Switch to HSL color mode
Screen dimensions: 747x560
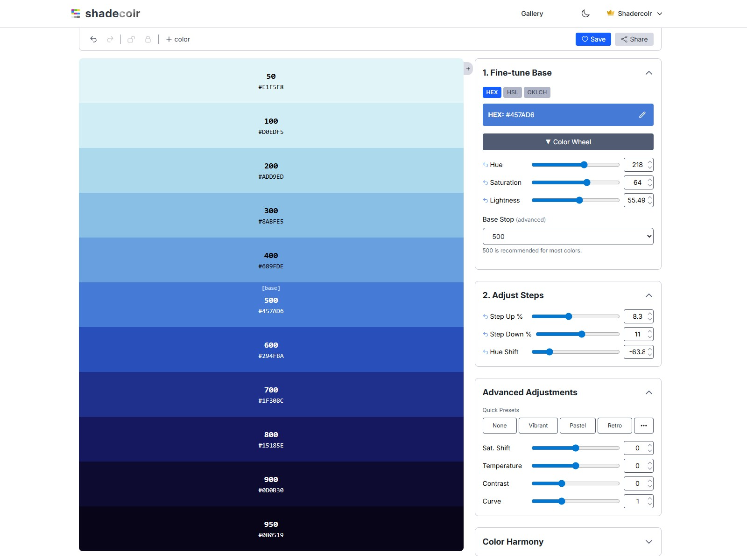(513, 92)
